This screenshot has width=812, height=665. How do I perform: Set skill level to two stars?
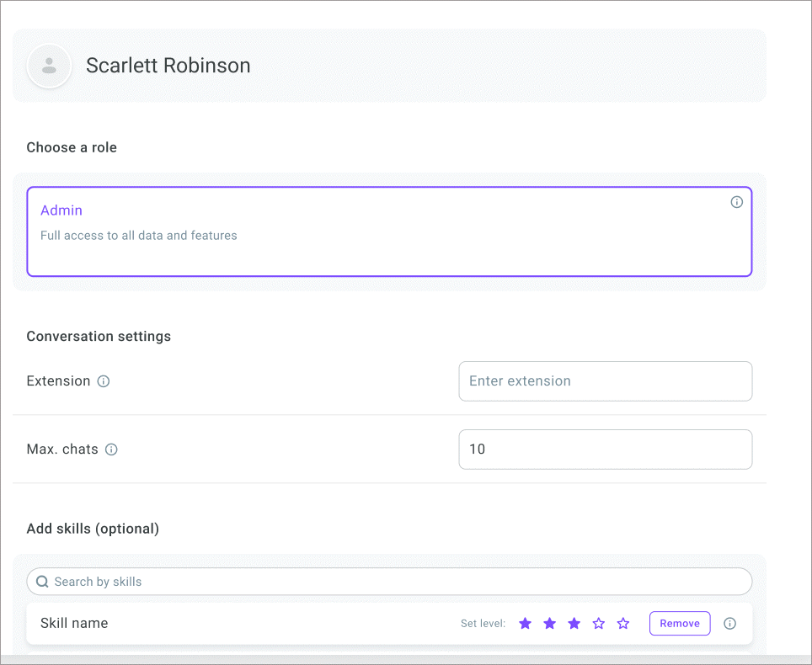[x=550, y=624]
